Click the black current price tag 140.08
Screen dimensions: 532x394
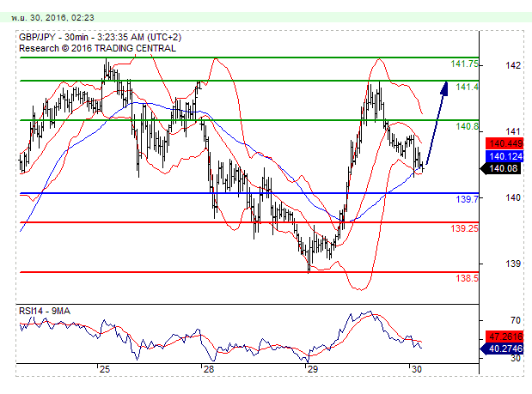tap(502, 168)
